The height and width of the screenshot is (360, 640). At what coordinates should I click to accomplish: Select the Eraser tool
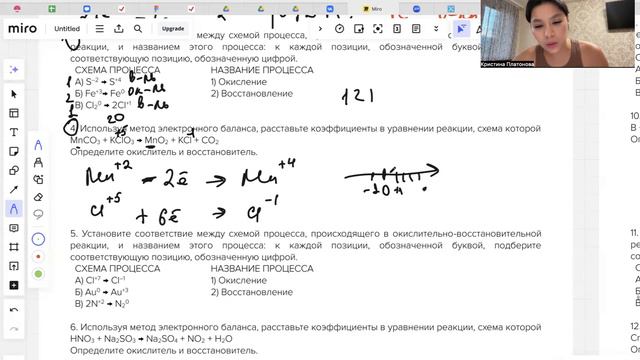38,197
